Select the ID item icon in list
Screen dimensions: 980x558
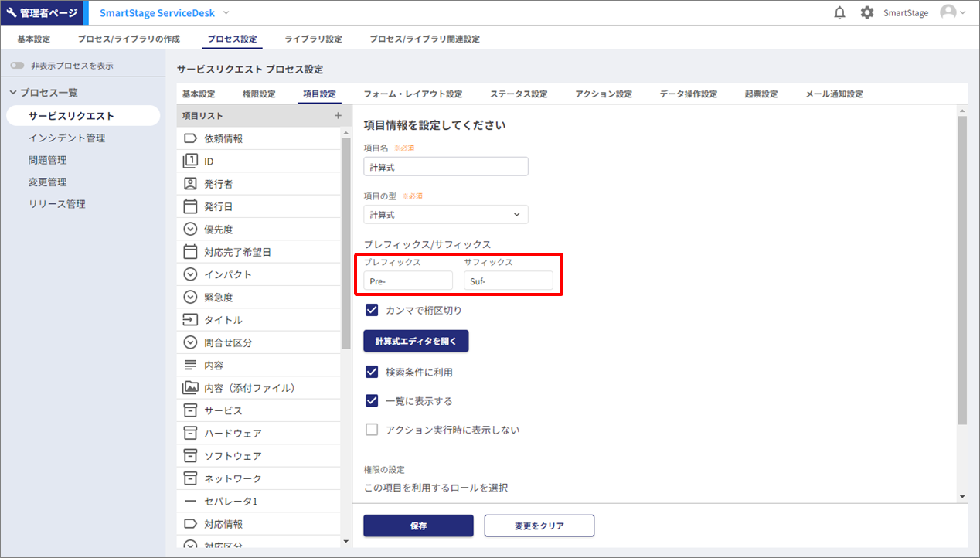pos(190,162)
